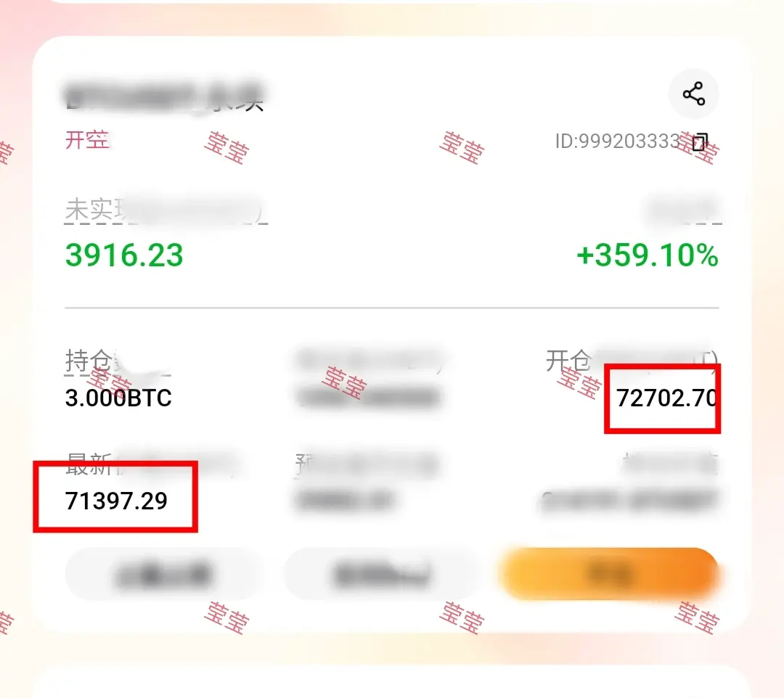Copy the position ID using the copy icon
784x698 pixels.
pyautogui.click(x=700, y=142)
